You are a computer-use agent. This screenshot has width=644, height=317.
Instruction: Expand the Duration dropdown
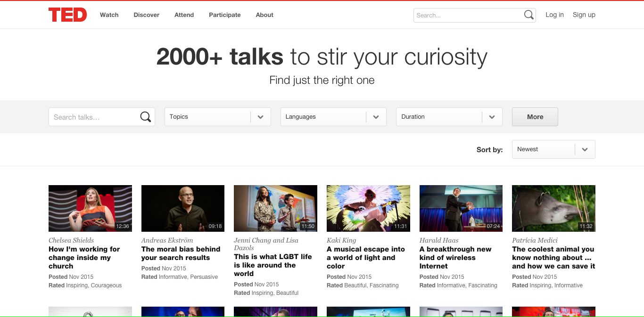pyautogui.click(x=449, y=117)
